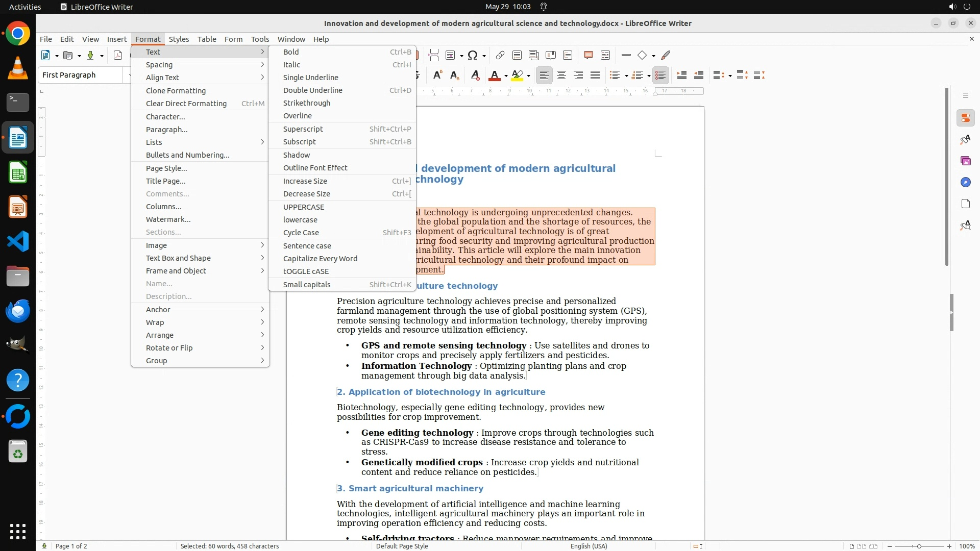Click the First Paragraph style input box
Screen dimensions: 980x551
[x=81, y=75]
